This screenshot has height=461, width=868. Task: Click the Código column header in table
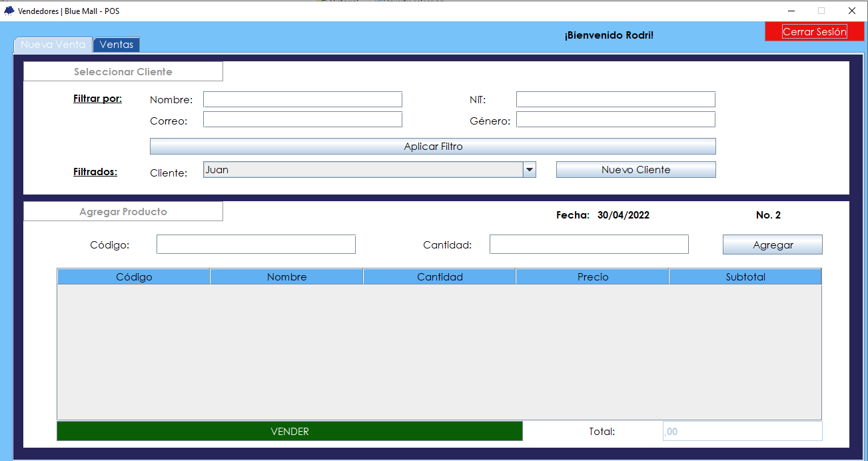(134, 276)
